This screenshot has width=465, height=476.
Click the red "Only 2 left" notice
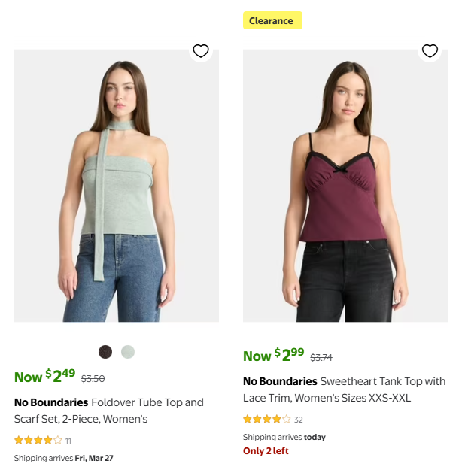[x=266, y=451]
